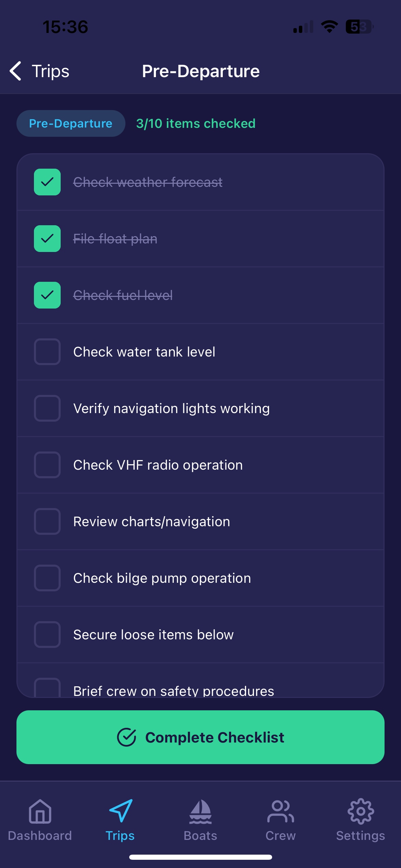Select the Pre-Departure filter pill
This screenshot has height=868, width=401.
71,123
